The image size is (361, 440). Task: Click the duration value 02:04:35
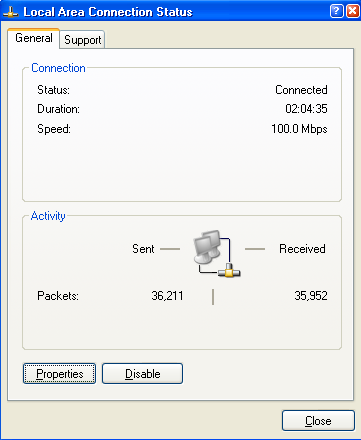tap(306, 109)
